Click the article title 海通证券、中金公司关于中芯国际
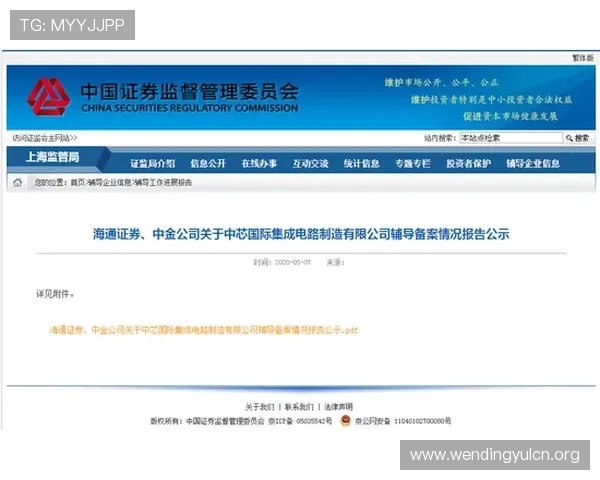 [301, 234]
